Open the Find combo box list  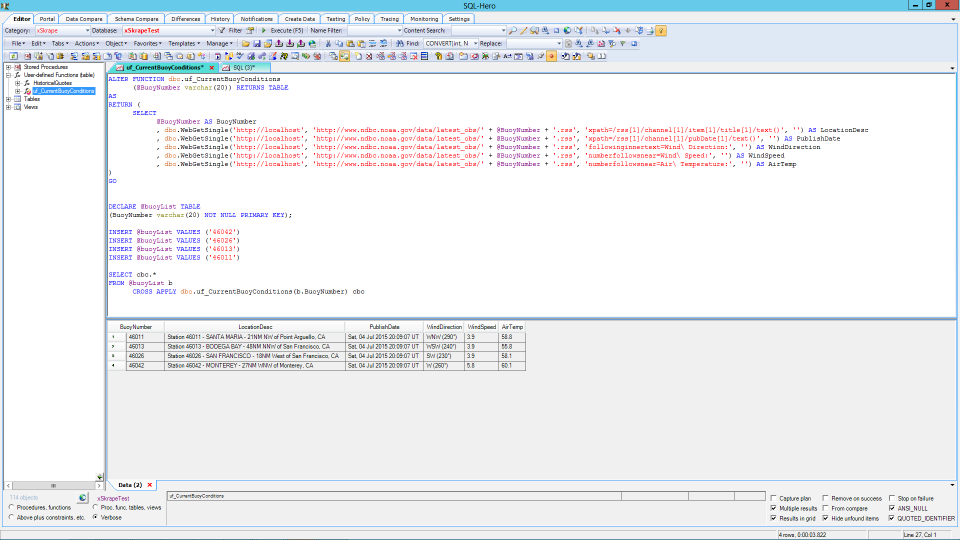[475, 43]
